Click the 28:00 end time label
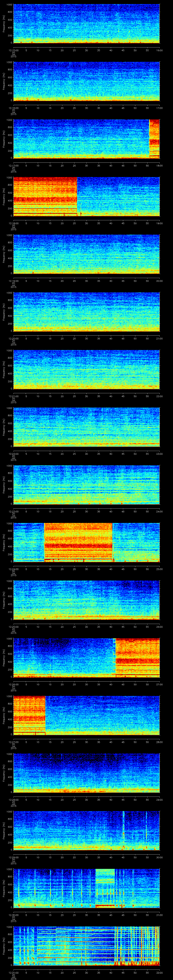Image resolution: width=173 pixels, height=980 pixels. coord(160,742)
